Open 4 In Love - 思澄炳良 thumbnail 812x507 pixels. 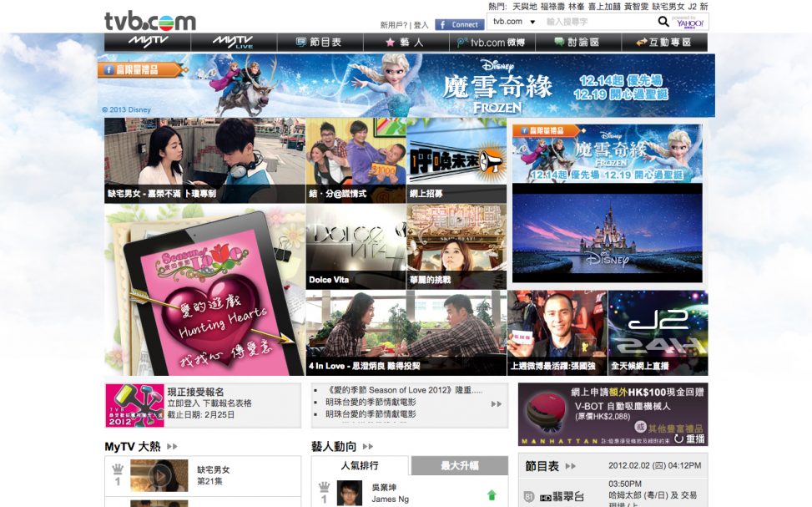[x=406, y=332]
